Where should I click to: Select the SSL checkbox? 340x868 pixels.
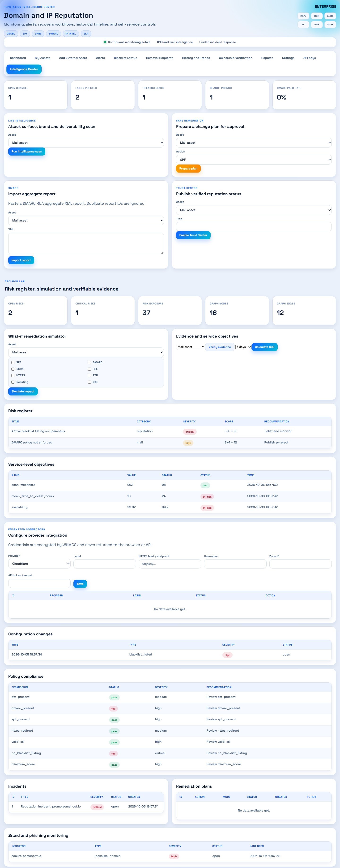(89, 369)
